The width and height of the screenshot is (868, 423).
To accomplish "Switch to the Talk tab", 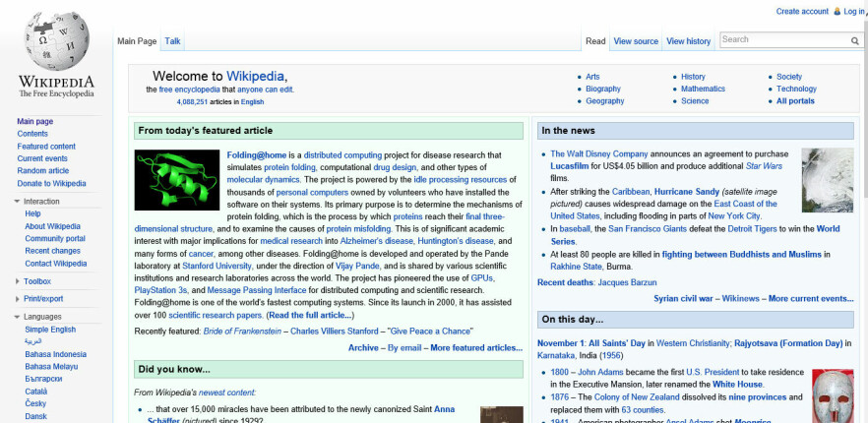I will (172, 41).
